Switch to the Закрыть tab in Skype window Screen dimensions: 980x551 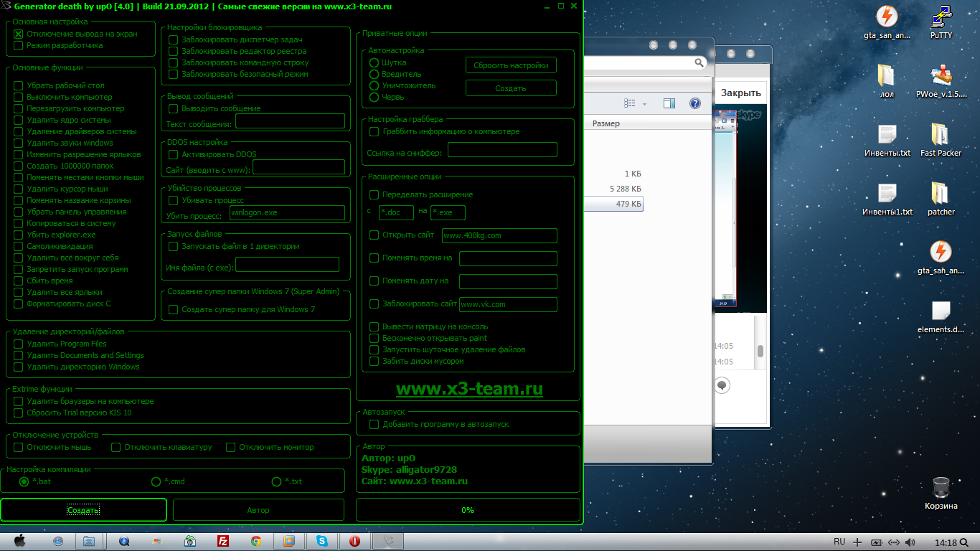[x=741, y=93]
